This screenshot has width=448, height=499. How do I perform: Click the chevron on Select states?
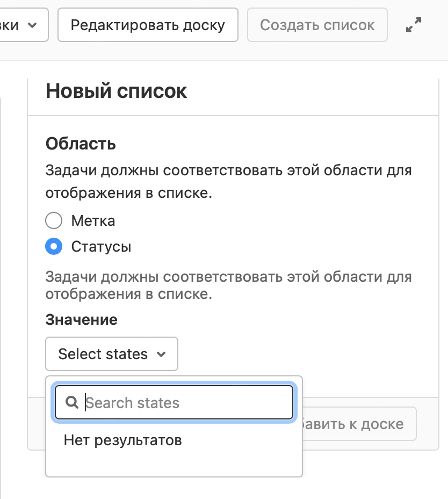tap(161, 354)
